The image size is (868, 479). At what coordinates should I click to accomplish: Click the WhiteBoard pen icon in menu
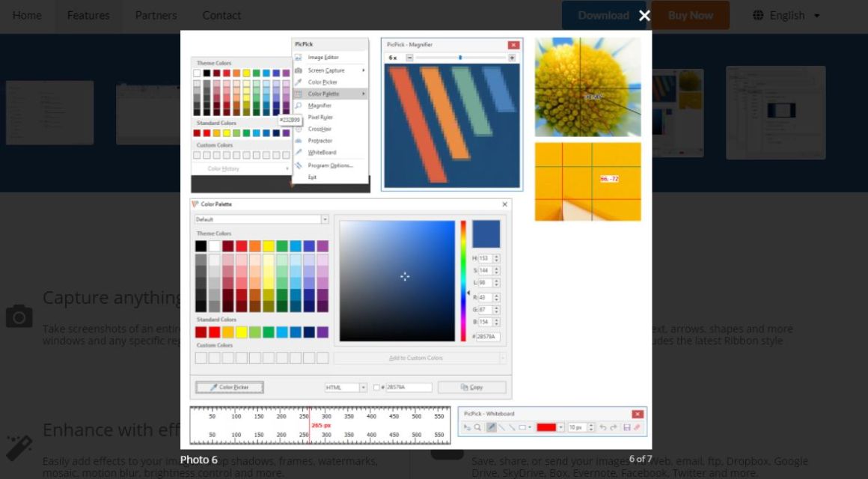pyautogui.click(x=299, y=152)
